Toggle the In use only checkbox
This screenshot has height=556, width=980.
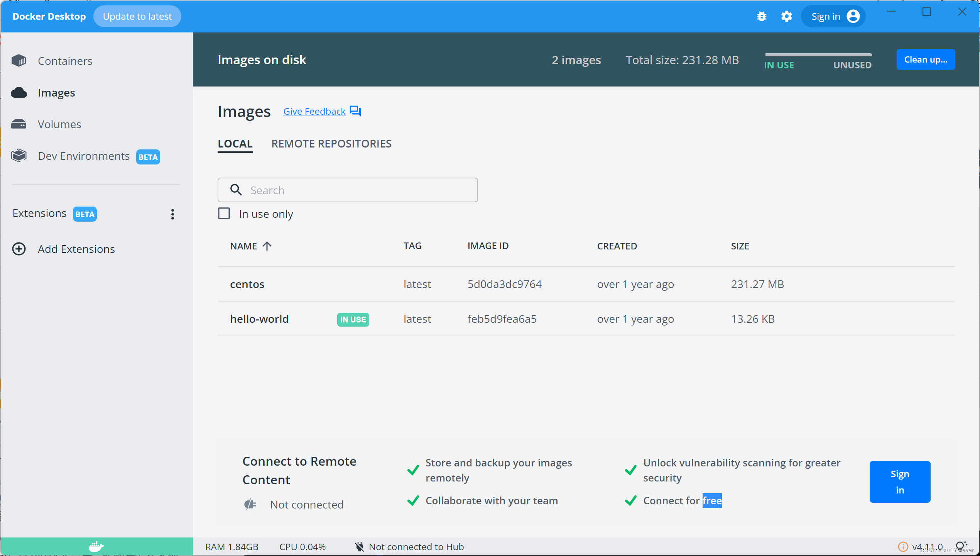(223, 214)
